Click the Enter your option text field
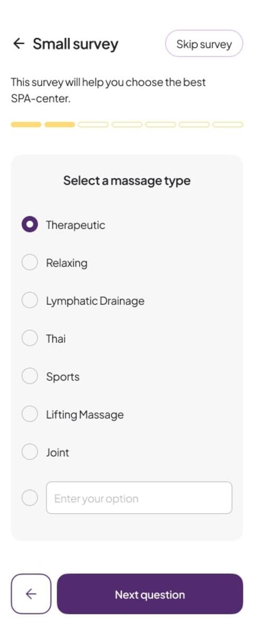Viewport: 254px width, 644px height. [x=139, y=498]
